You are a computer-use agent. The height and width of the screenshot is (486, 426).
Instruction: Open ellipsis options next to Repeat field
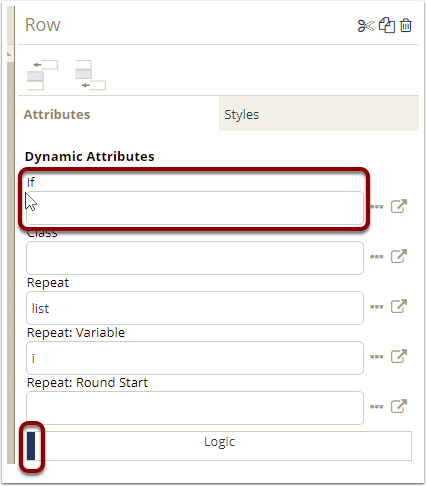click(377, 307)
